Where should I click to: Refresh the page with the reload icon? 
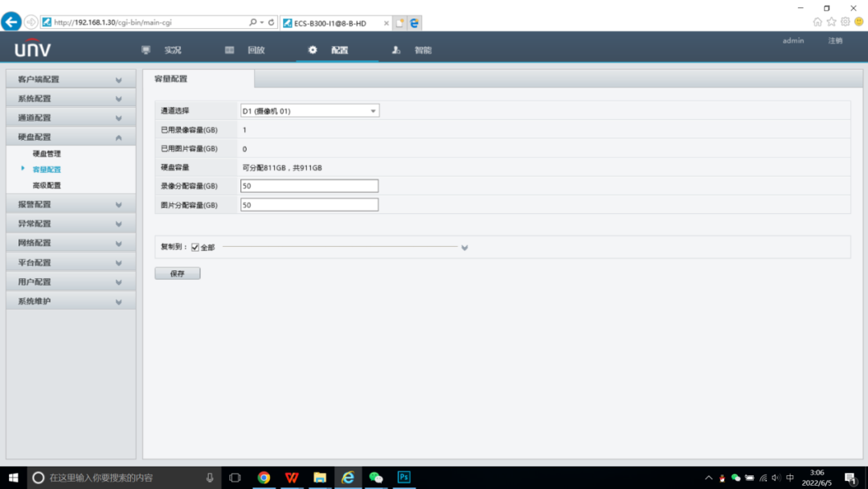(x=271, y=23)
